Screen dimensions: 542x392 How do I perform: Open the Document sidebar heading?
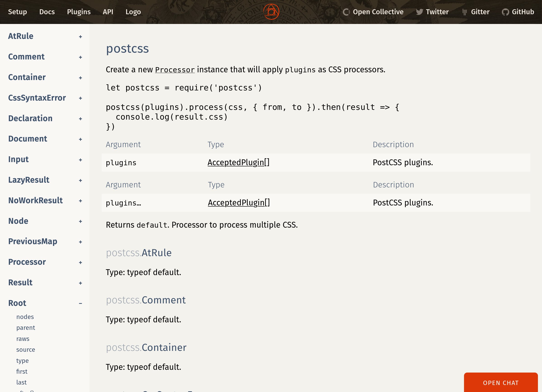[28, 139]
